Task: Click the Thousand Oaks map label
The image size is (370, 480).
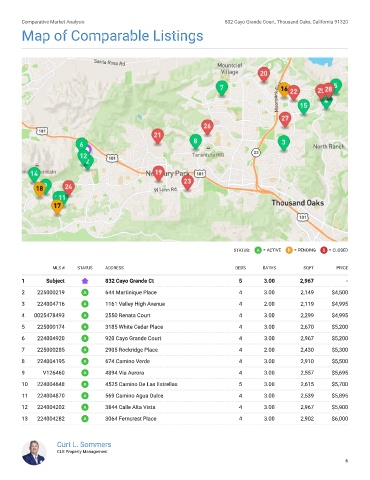Action: (x=298, y=203)
